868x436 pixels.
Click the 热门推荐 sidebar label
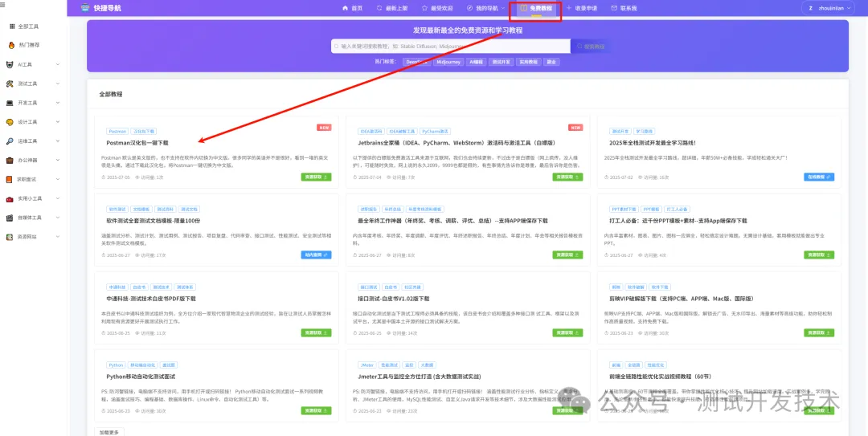(x=29, y=46)
